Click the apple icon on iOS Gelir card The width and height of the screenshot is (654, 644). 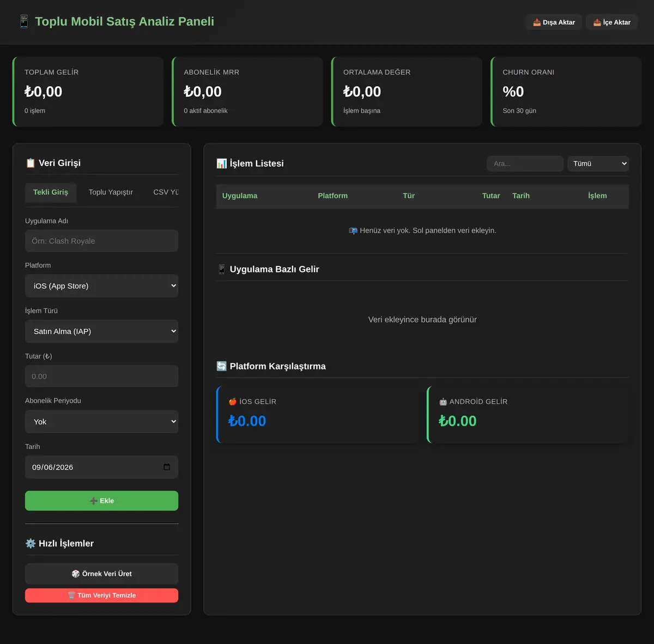233,402
